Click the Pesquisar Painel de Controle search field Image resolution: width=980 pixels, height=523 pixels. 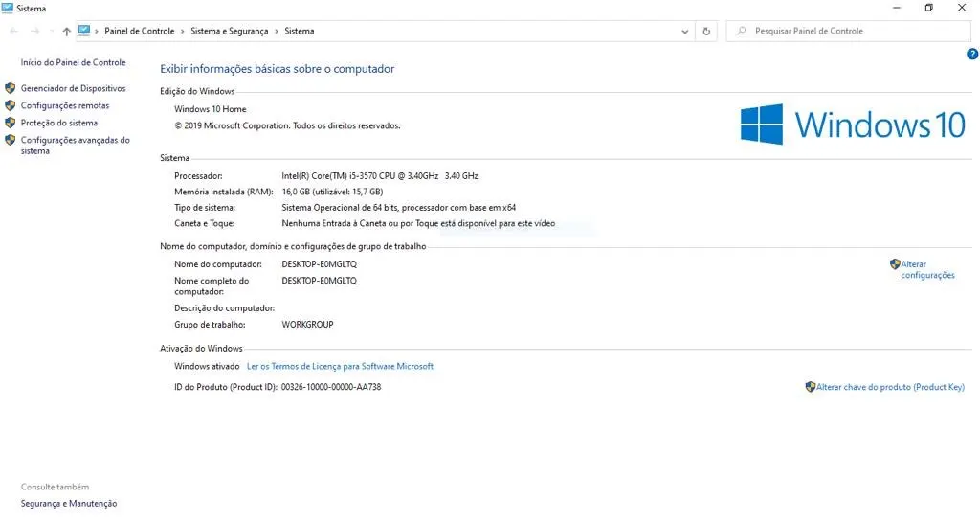(848, 31)
